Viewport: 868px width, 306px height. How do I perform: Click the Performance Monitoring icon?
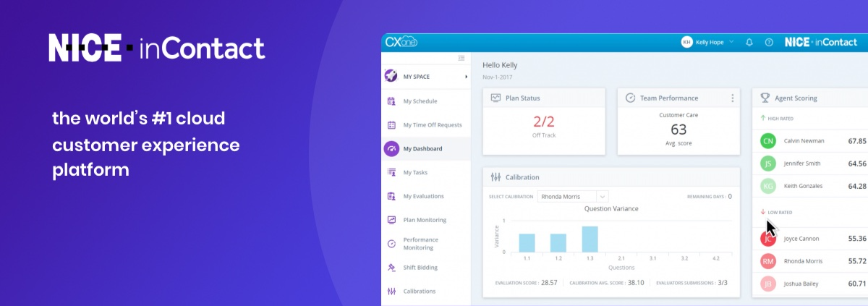(391, 244)
